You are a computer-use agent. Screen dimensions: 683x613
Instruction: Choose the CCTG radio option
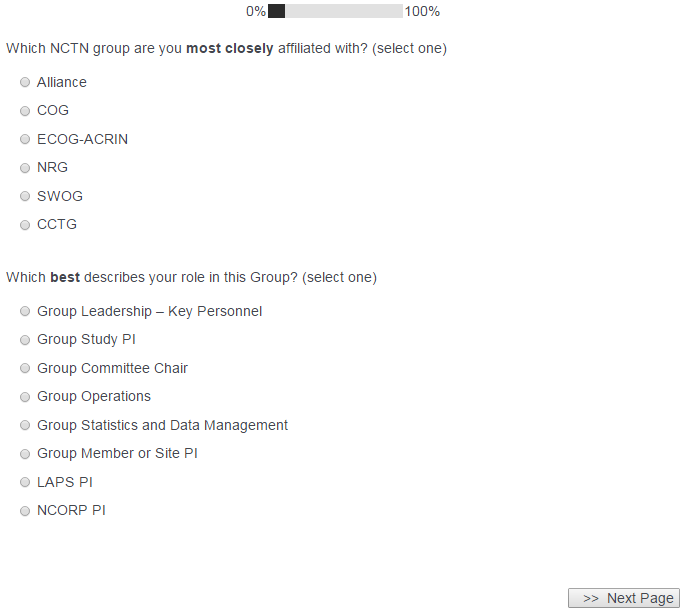25,225
